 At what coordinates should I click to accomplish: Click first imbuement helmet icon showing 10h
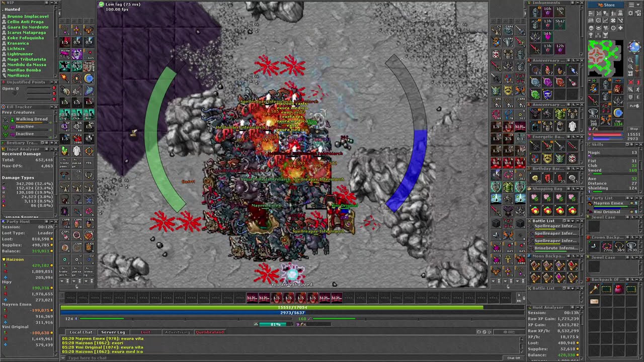click(x=535, y=12)
